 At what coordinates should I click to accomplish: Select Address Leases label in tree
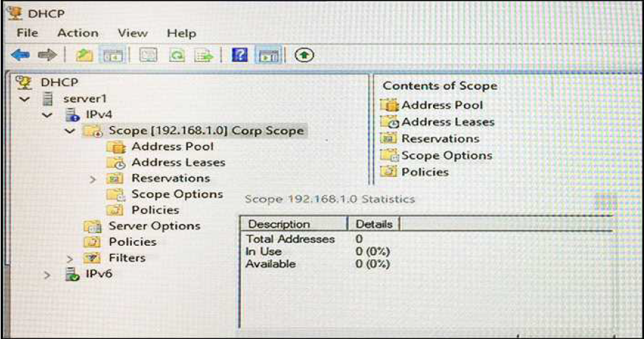pos(178,162)
